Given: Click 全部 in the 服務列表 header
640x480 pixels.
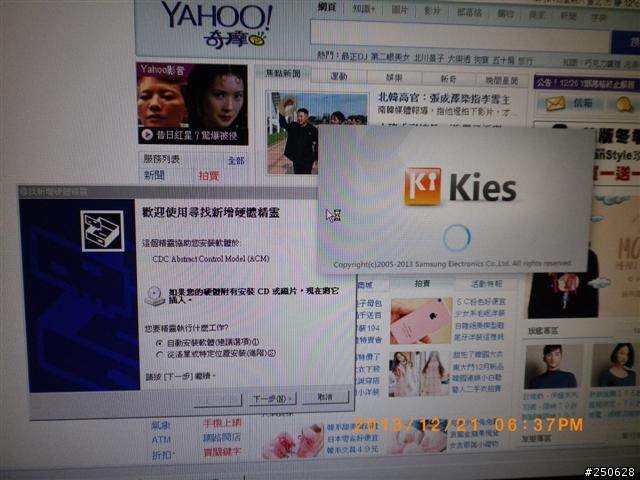Looking at the screenshot, I should coord(236,161).
